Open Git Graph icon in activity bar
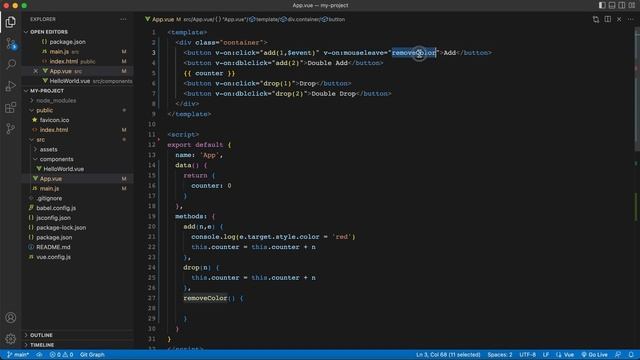640x360 pixels. click(11, 129)
